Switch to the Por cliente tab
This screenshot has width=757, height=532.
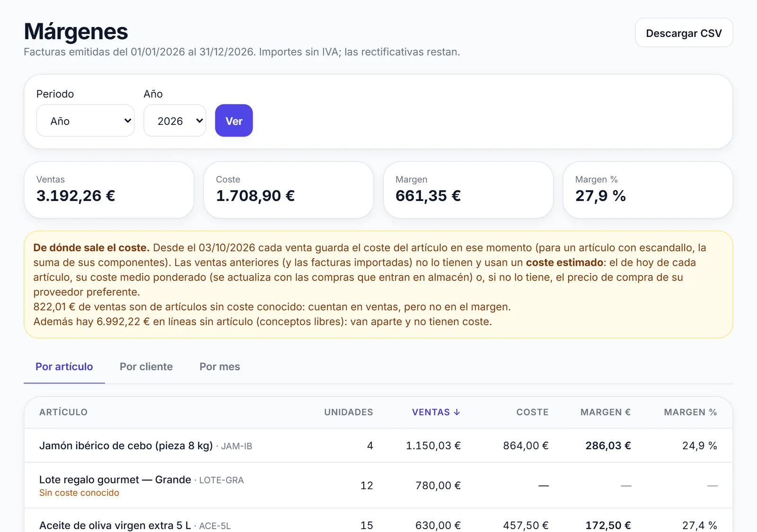click(x=146, y=366)
